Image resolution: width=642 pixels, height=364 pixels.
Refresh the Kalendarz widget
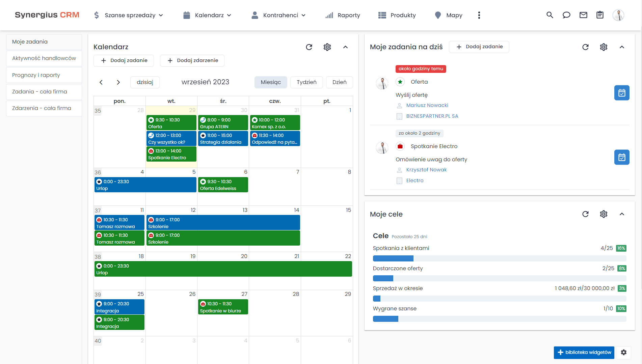pos(309,47)
